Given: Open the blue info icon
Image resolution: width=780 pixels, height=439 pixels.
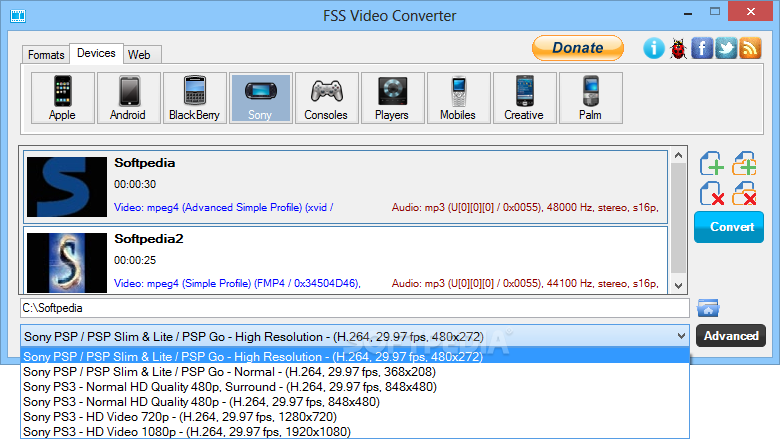Looking at the screenshot, I should click(x=654, y=49).
